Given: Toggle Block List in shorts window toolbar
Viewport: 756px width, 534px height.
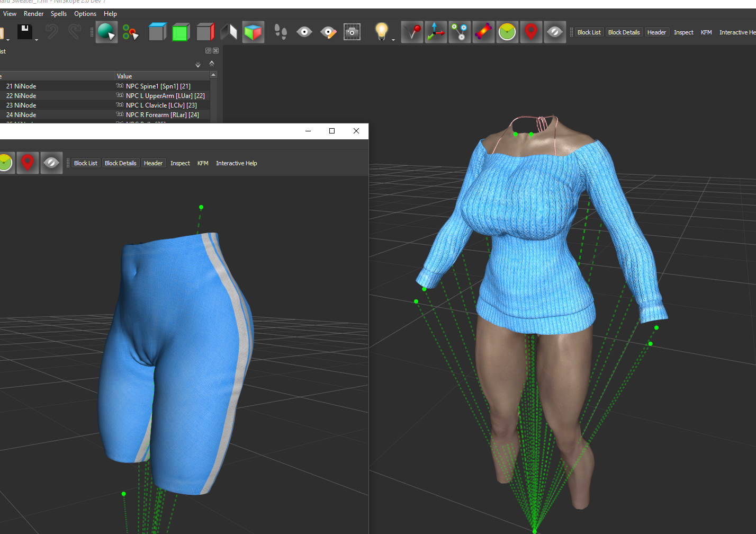Looking at the screenshot, I should [x=86, y=163].
